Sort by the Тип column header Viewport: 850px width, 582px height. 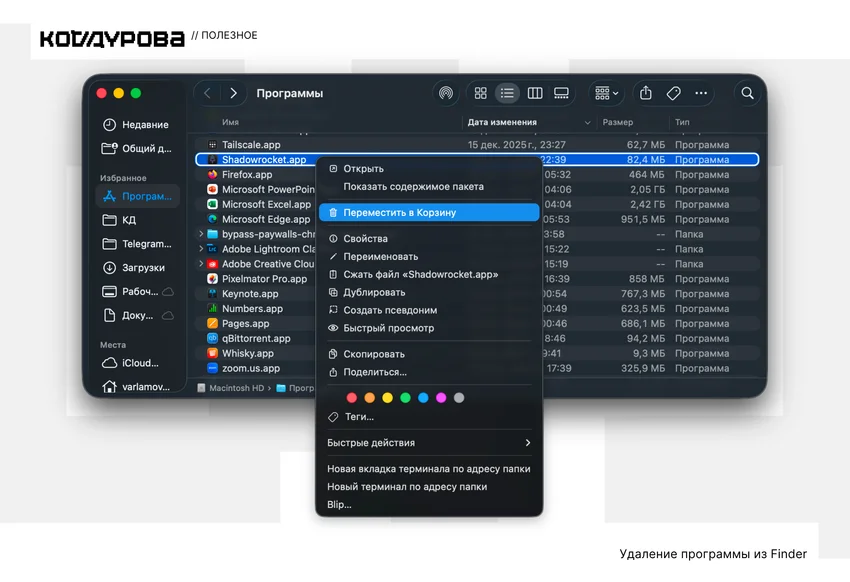click(682, 122)
